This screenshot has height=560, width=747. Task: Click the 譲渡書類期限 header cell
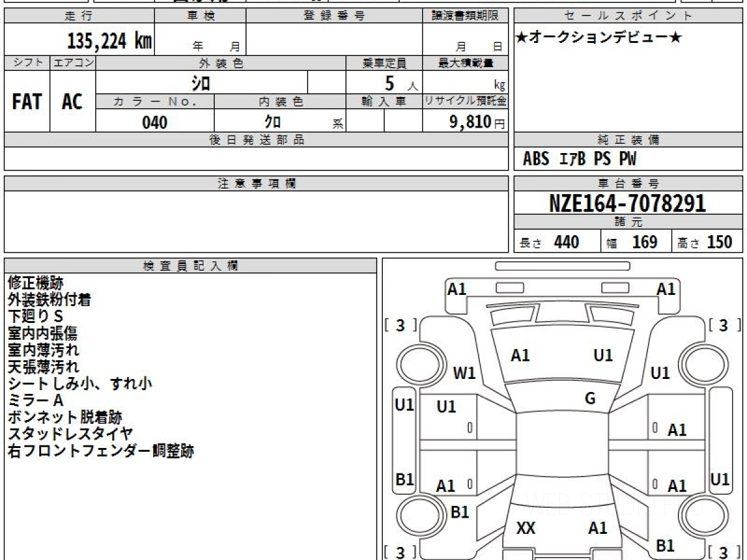(x=466, y=16)
